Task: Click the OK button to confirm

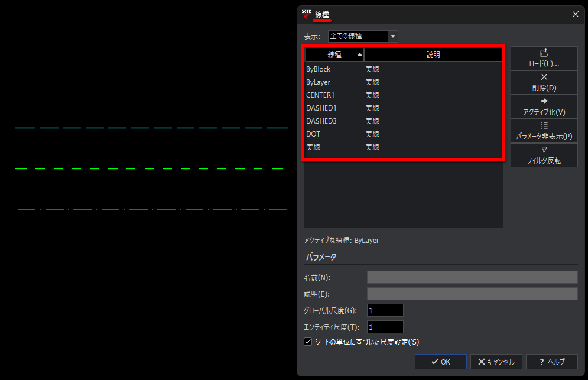Action: point(440,362)
